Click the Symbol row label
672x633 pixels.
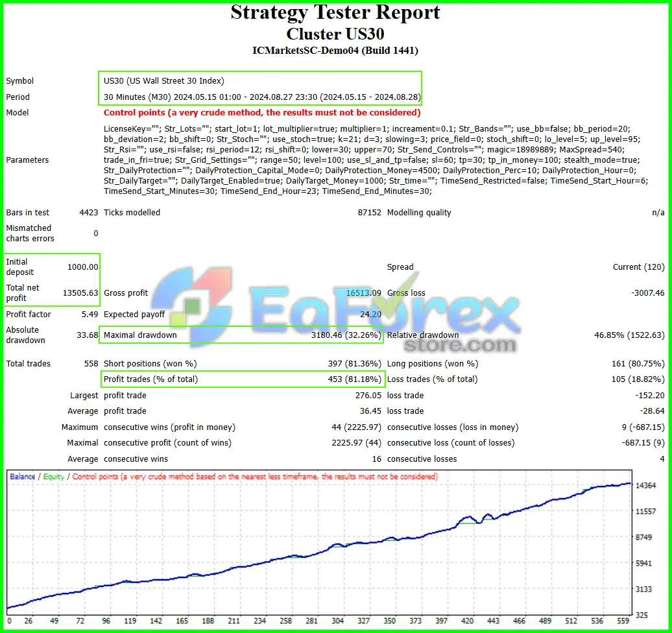[19, 80]
